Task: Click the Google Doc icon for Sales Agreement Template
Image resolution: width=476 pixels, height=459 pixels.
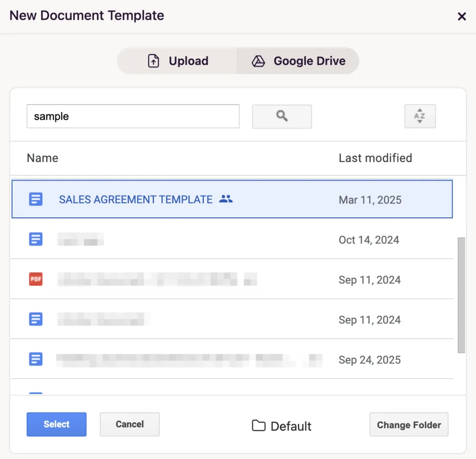Action: [x=36, y=199]
